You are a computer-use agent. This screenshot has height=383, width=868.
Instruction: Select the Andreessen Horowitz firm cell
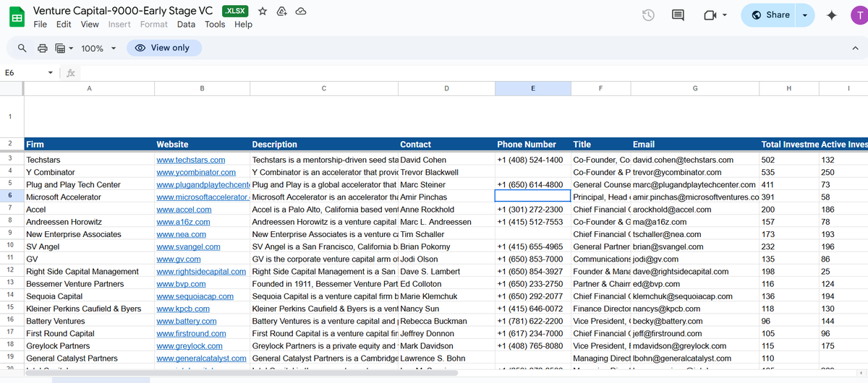[89, 222]
